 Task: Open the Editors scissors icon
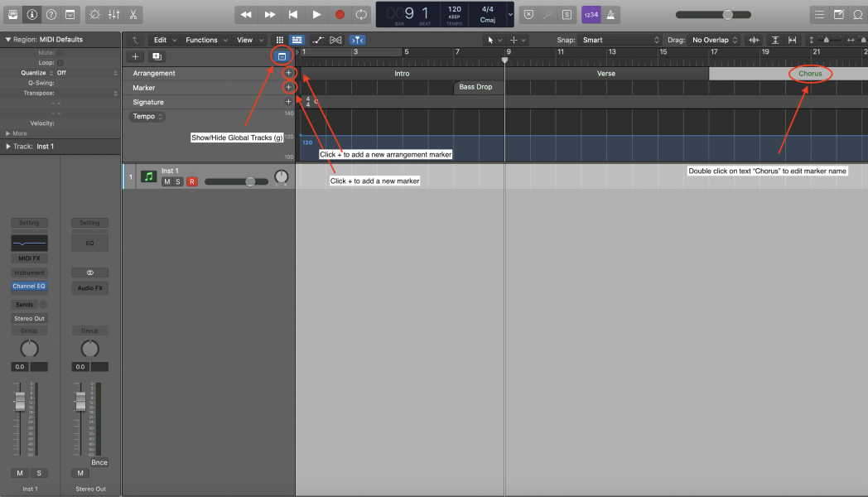[133, 14]
